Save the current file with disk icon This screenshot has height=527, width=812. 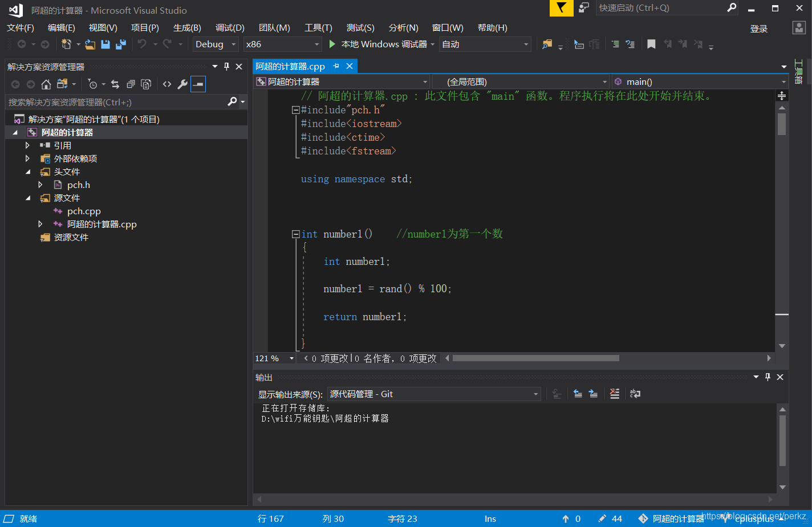[x=105, y=44]
